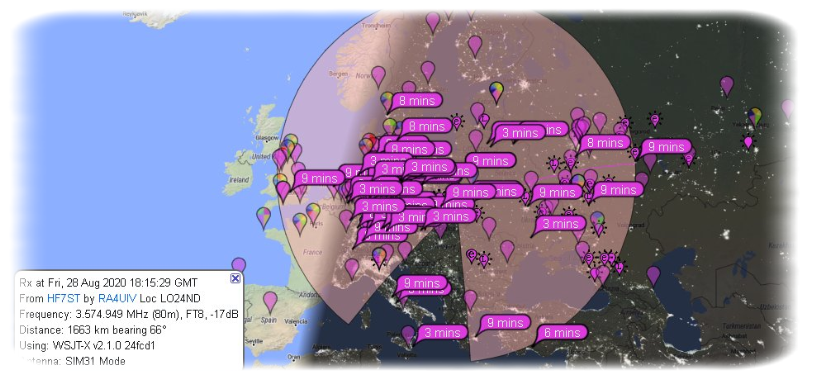The height and width of the screenshot is (379, 816).
Task: Open the '6 mins' spot label
Action: pos(561,332)
